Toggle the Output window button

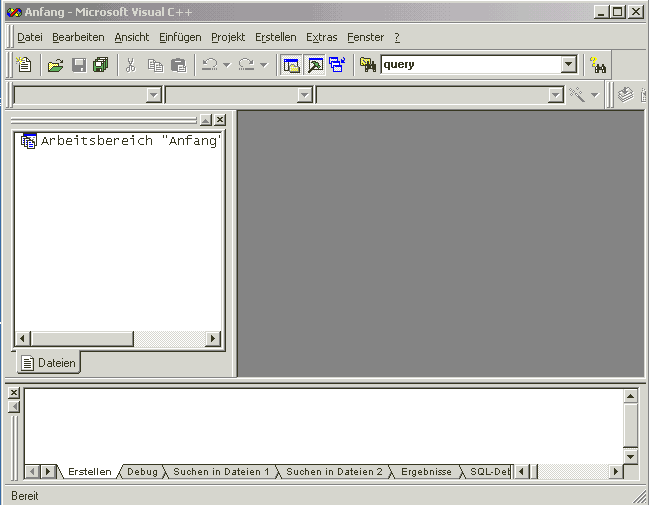(314, 65)
